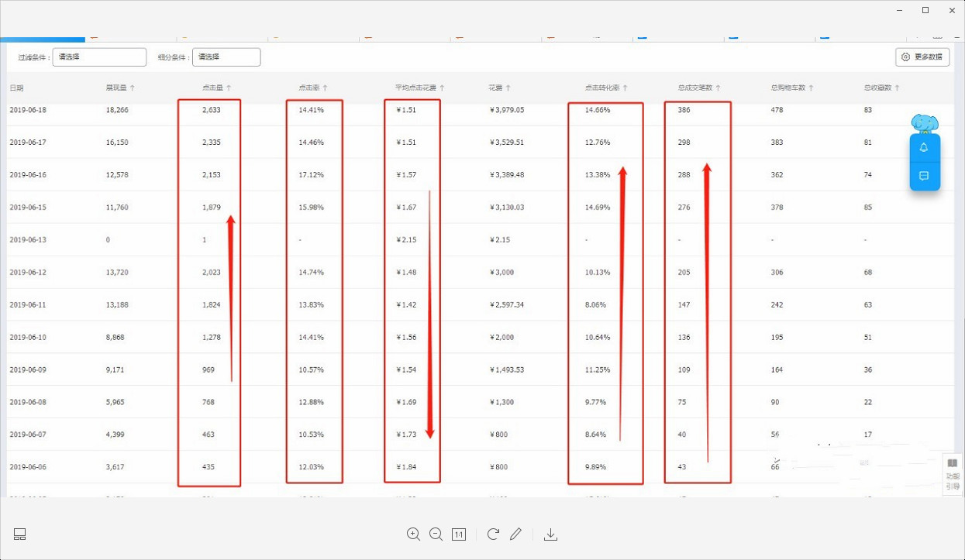Click the ¥1,493.53 spend value
This screenshot has height=560, width=965.
(507, 370)
